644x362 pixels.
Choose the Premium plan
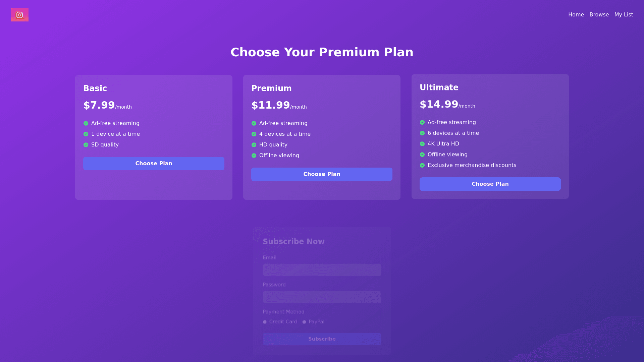point(322,174)
